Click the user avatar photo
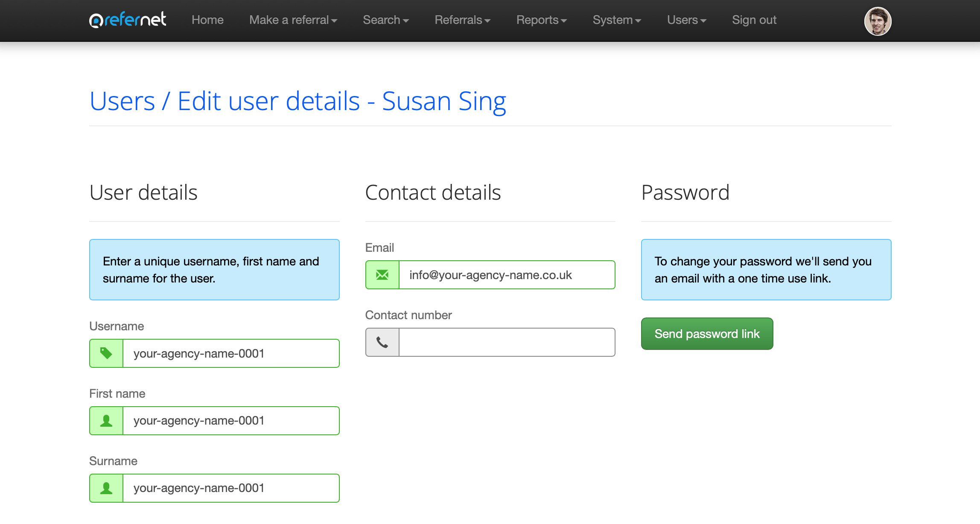The height and width of the screenshot is (524, 980). coord(877,21)
